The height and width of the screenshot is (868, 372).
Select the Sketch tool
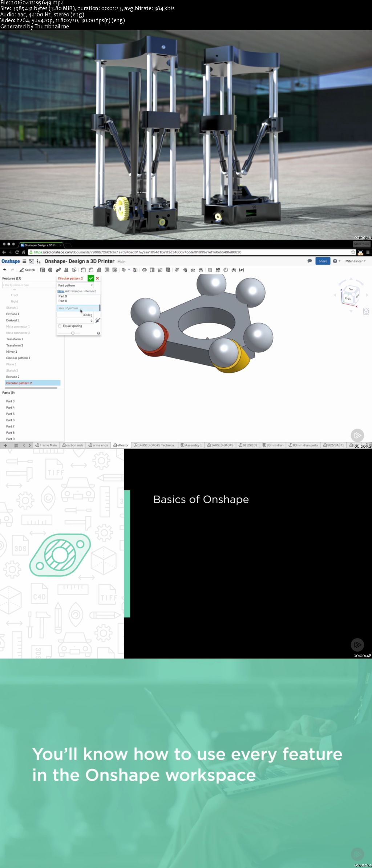tap(27, 270)
